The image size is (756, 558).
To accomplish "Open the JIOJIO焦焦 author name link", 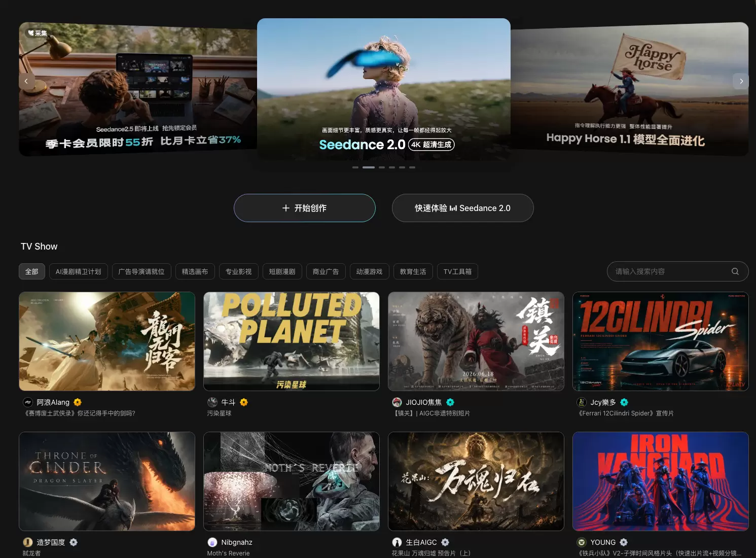I will click(424, 402).
